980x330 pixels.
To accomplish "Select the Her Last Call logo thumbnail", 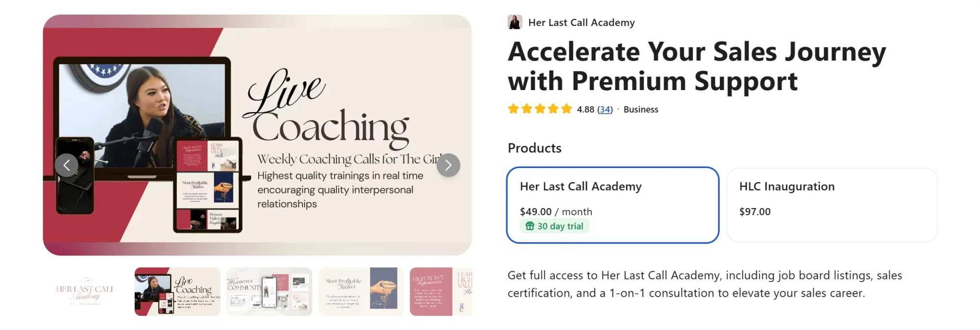I will click(x=85, y=292).
